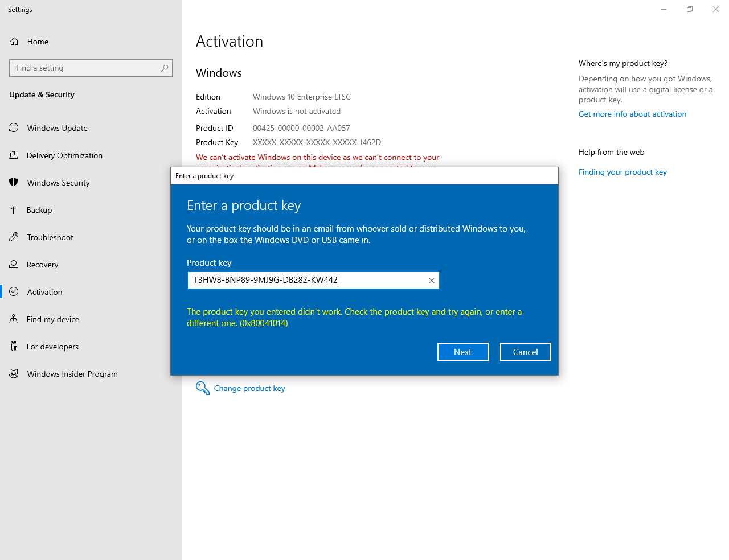The image size is (729, 560).
Task: Click the Windows is not activated status
Action: (x=297, y=111)
